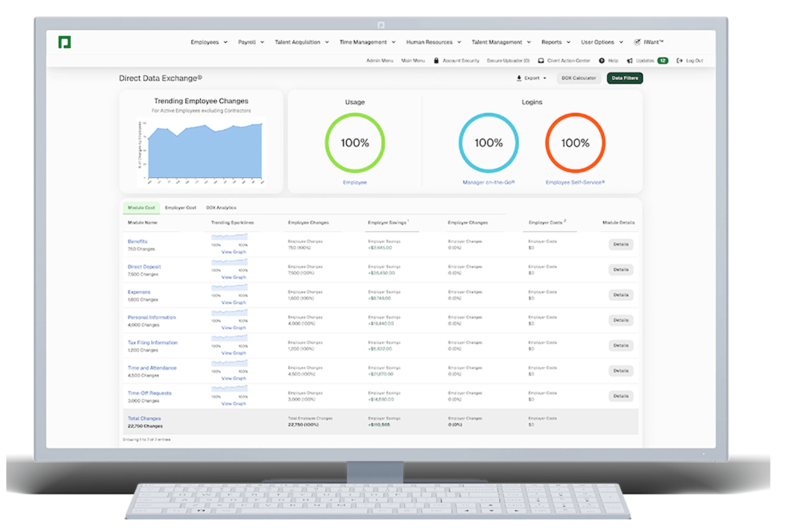The image size is (798, 532).
Task: Switch to the Employer Cost tab
Action: click(x=181, y=208)
